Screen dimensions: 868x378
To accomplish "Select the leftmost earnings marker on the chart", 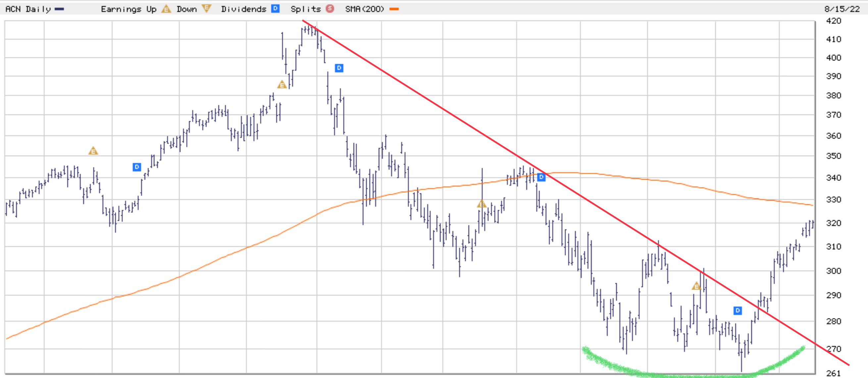I will tap(93, 151).
